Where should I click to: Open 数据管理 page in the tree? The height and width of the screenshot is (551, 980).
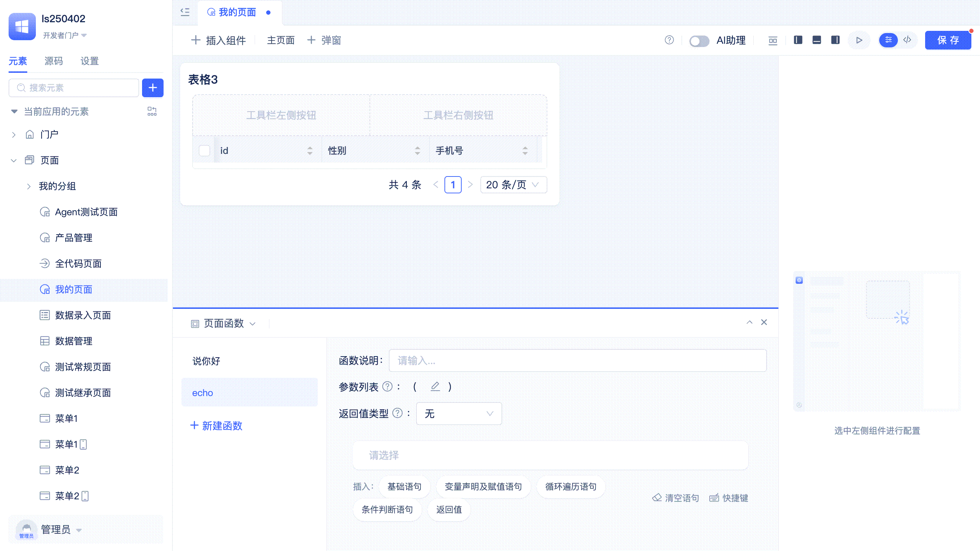click(x=74, y=341)
